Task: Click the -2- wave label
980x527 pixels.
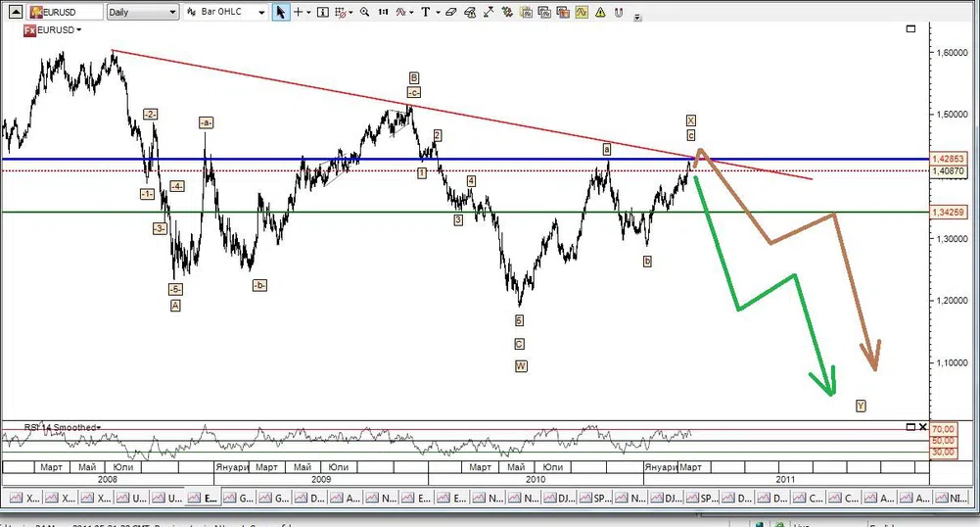Action: coord(150,115)
